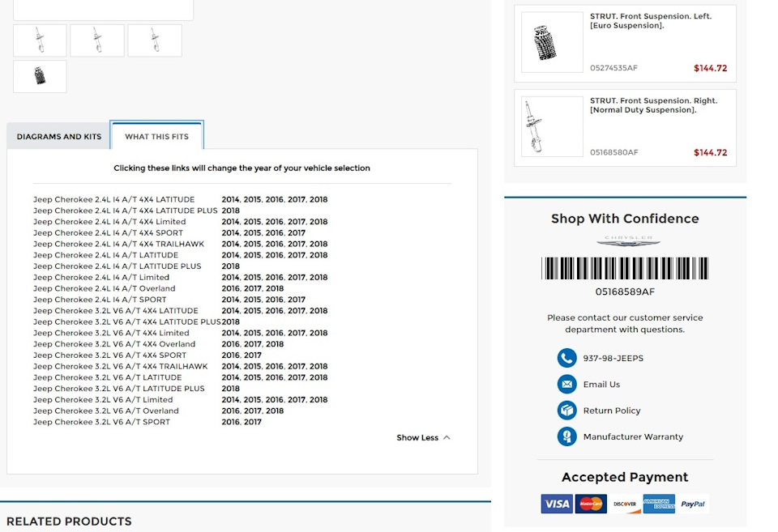
Task: Click the $144.72 price on Right strut card
Action: coord(710,153)
